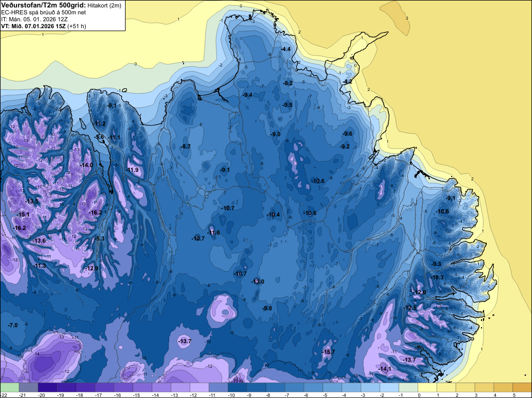The width and height of the screenshot is (532, 398).
Task: Select the -14.0 temperature reading
Action: coord(86,165)
